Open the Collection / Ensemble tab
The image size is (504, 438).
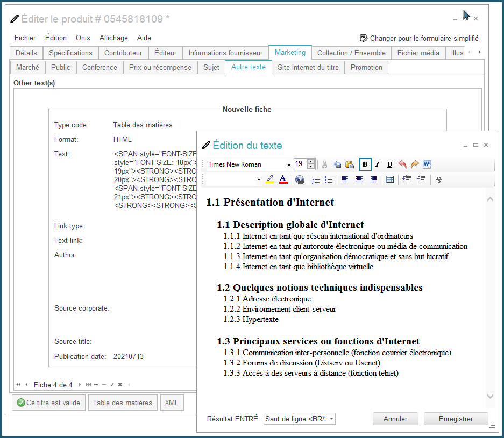[x=351, y=53]
